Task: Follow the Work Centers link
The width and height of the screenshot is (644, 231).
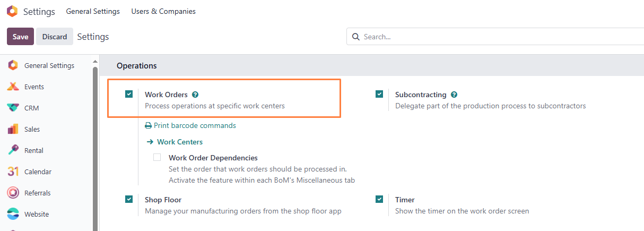Action: click(179, 142)
